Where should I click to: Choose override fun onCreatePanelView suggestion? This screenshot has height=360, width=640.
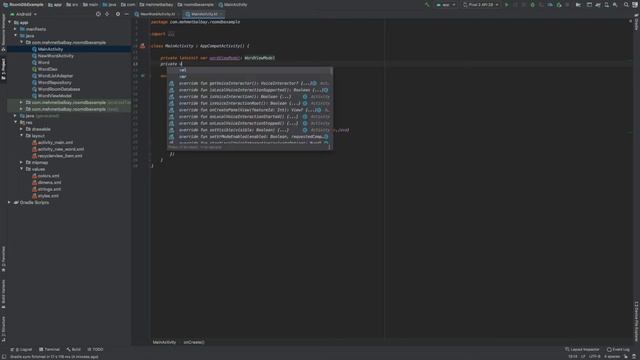point(250,110)
